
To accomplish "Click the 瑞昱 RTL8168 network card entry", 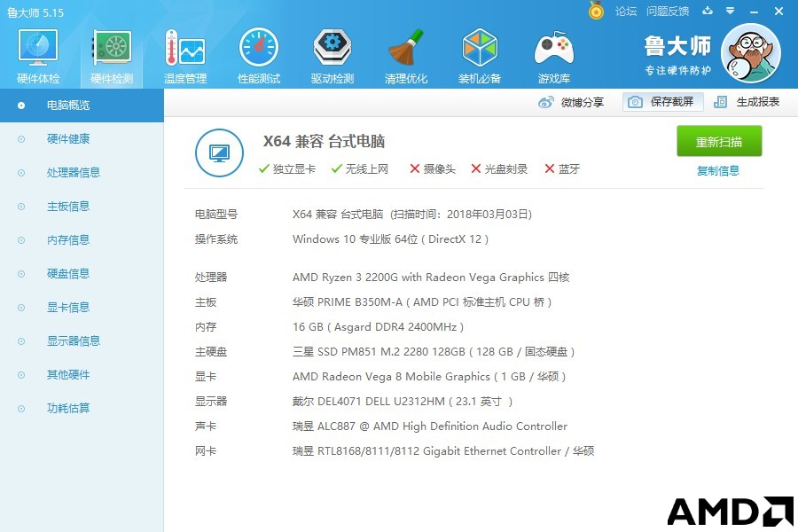I will tap(443, 451).
